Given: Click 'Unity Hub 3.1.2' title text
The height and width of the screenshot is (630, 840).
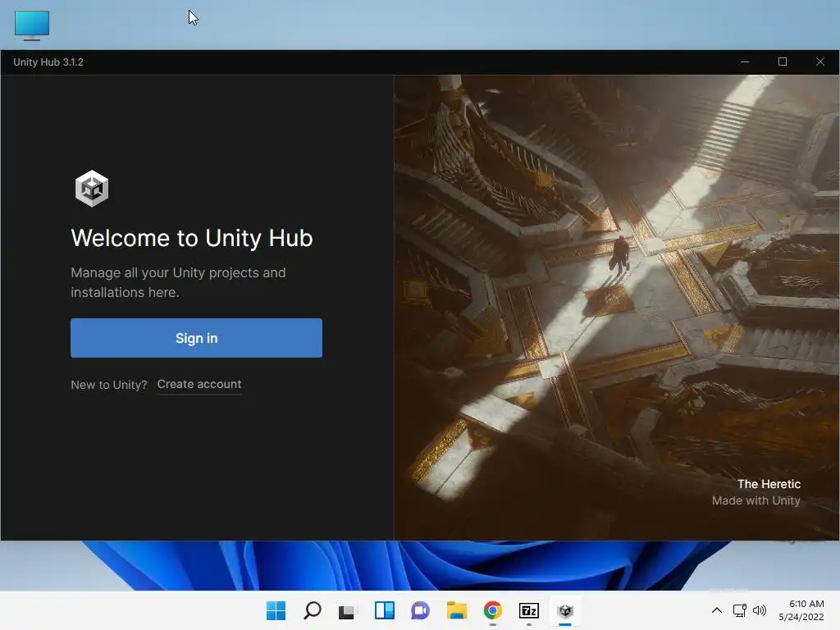Looking at the screenshot, I should point(48,62).
